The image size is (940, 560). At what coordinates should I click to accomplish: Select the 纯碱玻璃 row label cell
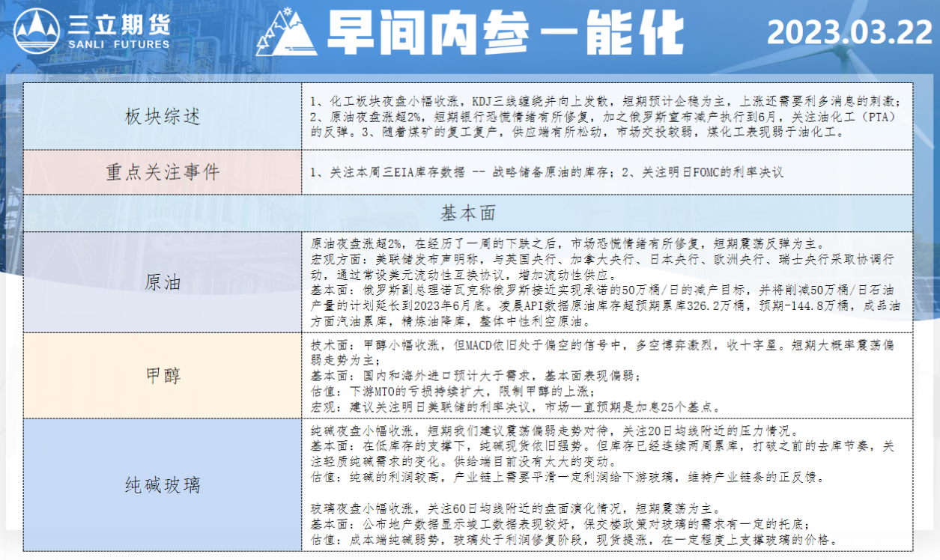coord(163,485)
